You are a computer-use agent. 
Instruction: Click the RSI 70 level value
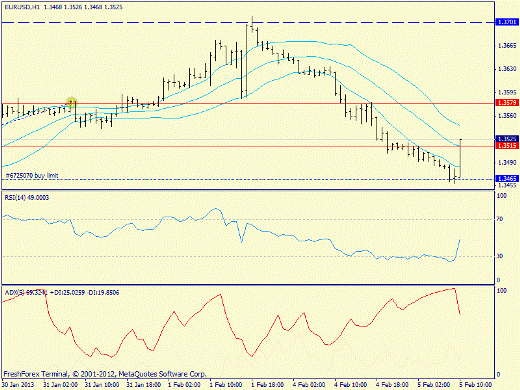[500, 219]
